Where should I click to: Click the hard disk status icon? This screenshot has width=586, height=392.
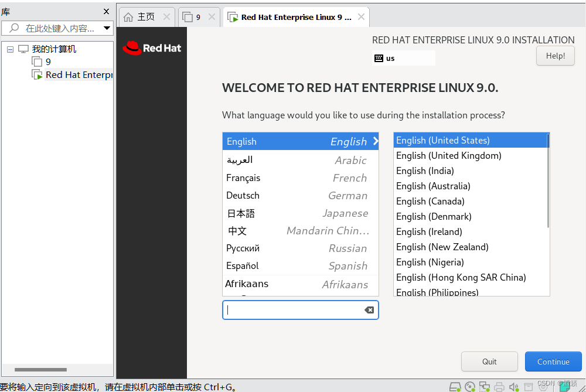pos(455,387)
